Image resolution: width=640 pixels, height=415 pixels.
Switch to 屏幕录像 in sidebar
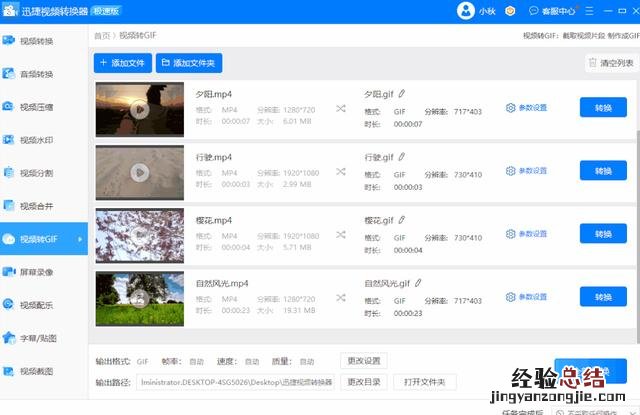[x=36, y=272]
